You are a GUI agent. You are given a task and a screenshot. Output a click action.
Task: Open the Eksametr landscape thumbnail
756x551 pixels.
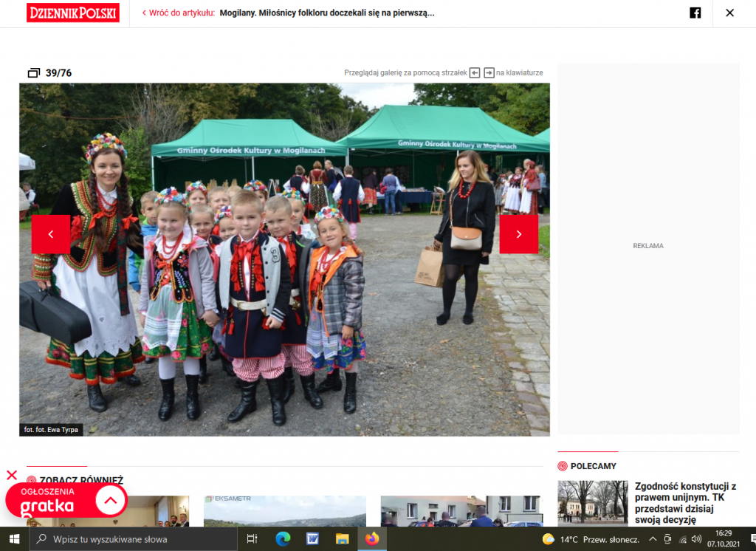point(284,510)
